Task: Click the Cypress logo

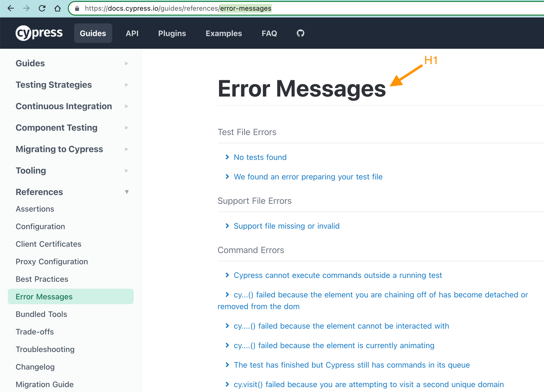Action: [x=39, y=33]
